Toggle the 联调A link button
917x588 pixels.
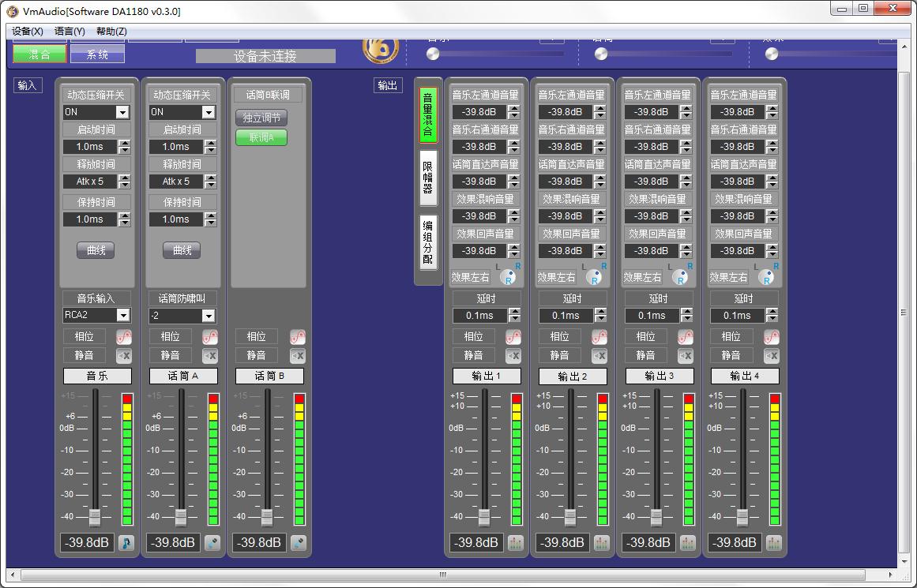click(x=261, y=138)
